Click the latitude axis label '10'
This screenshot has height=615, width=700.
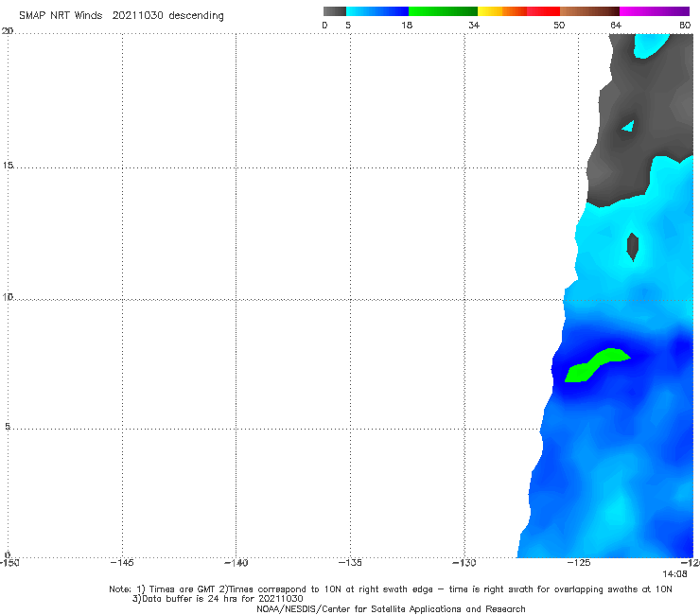pyautogui.click(x=8, y=296)
